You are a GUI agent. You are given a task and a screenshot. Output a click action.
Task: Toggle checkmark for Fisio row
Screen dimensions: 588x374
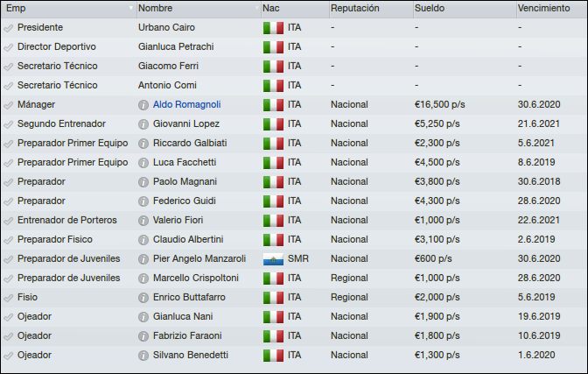8,298
